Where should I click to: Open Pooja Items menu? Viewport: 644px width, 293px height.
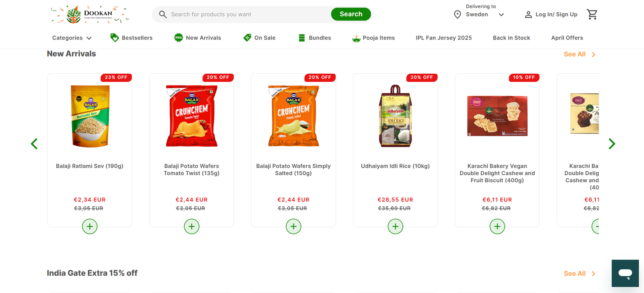click(x=374, y=38)
